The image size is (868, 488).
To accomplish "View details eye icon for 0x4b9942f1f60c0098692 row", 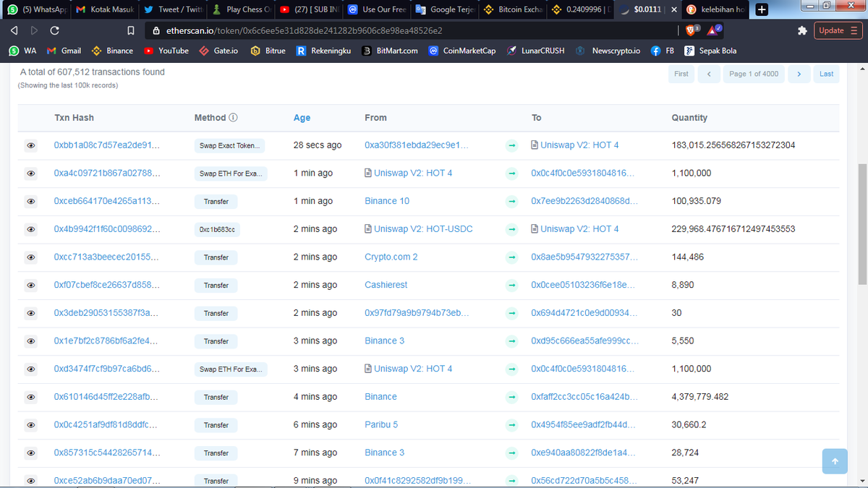I will (x=31, y=229).
